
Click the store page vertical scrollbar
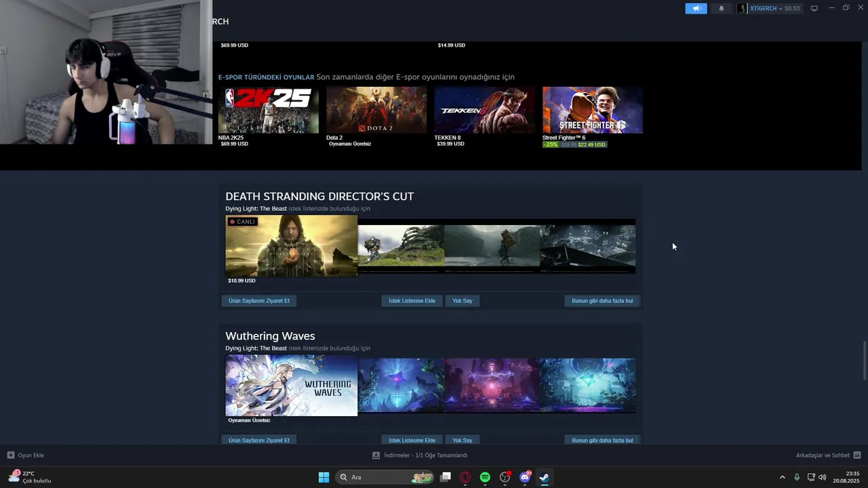pyautogui.click(x=864, y=362)
